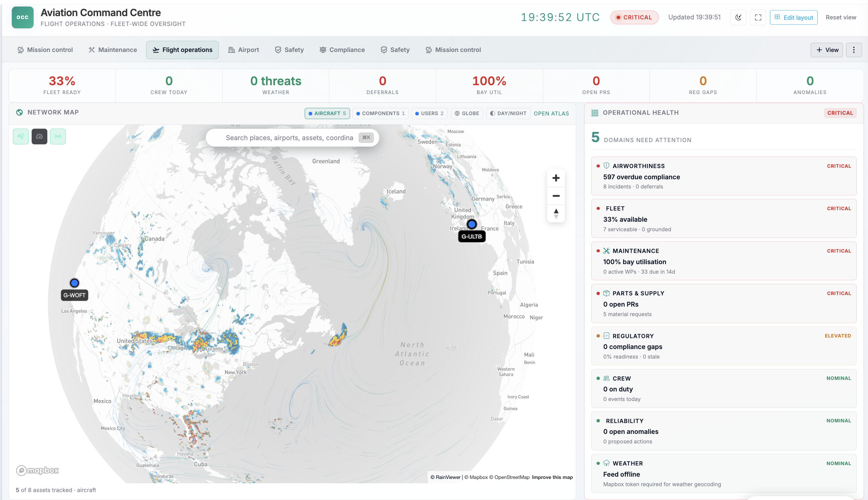Toggle the AIRCRAFT 5 layer filter

[327, 113]
